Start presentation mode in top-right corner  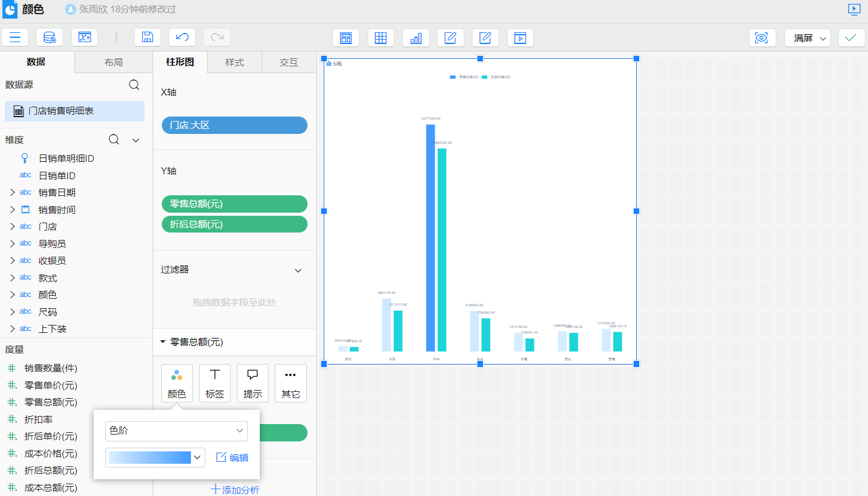click(x=854, y=9)
